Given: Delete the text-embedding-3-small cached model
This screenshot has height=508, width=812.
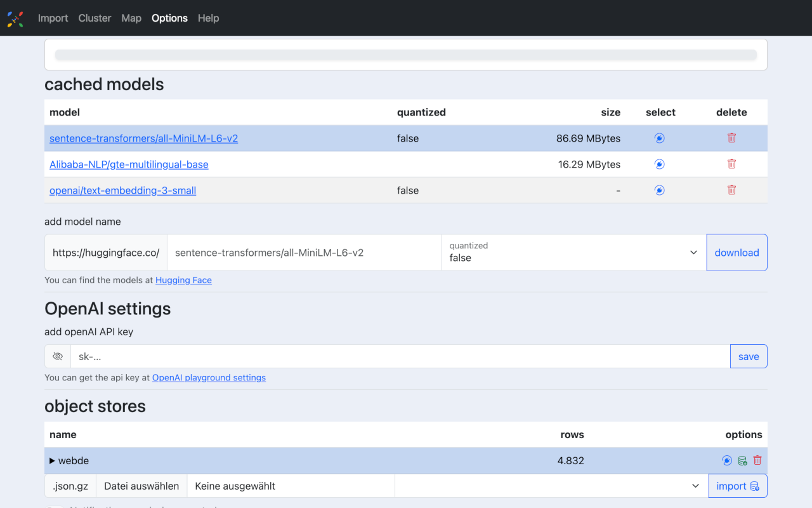Looking at the screenshot, I should click(731, 190).
